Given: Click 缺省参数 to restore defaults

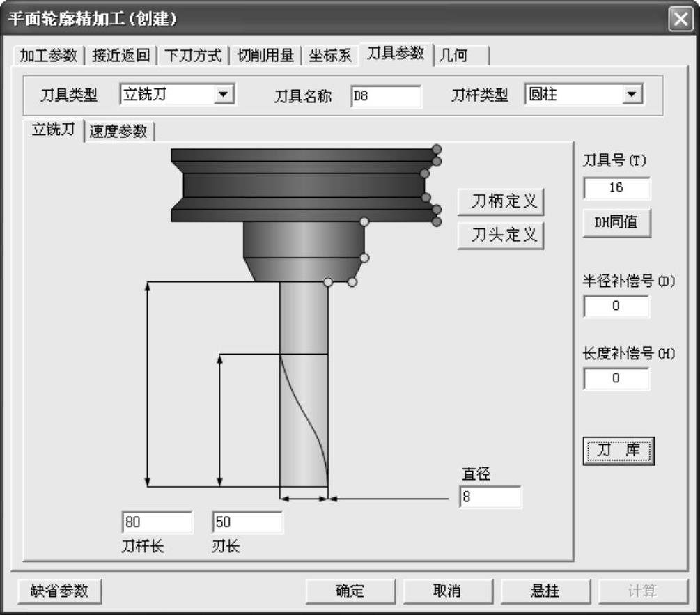Looking at the screenshot, I should pyautogui.click(x=59, y=591).
